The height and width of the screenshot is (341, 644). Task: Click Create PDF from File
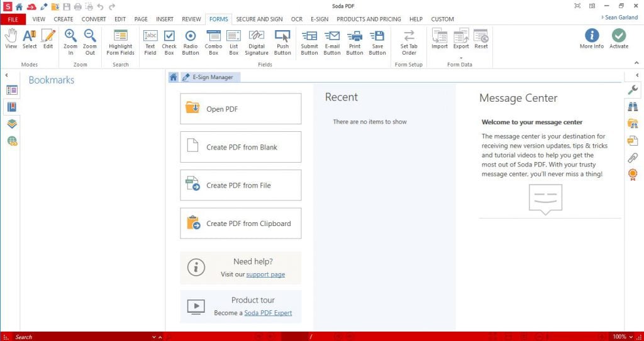[241, 185]
